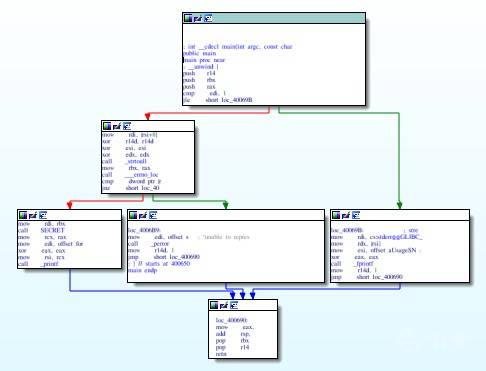Click the group icon on the retn node
The width and height of the screenshot is (486, 371).
234,305
